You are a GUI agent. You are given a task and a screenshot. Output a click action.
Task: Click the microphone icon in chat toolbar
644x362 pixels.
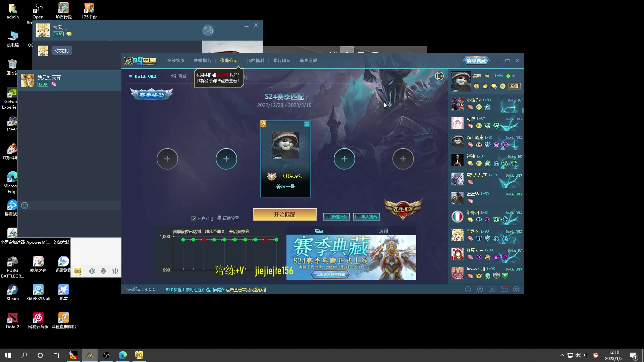[x=103, y=271]
